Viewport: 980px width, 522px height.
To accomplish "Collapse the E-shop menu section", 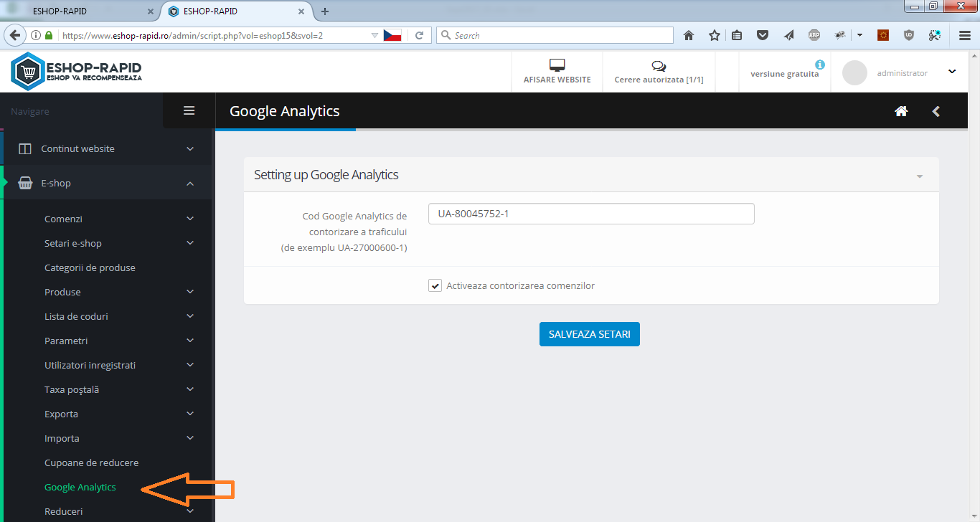I will [190, 184].
